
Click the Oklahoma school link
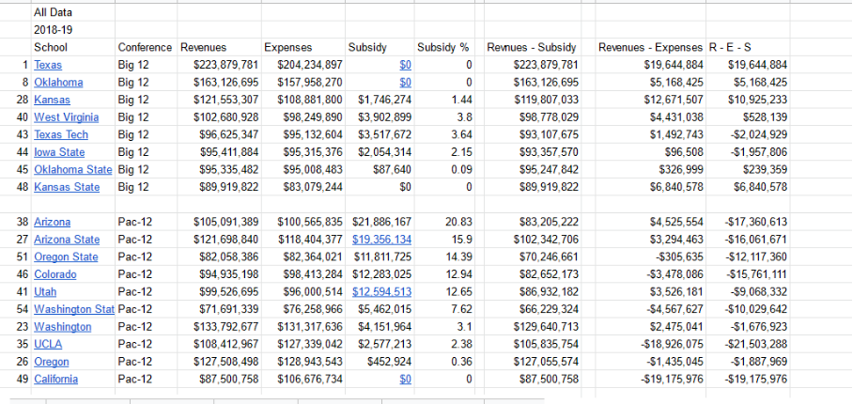(x=58, y=83)
